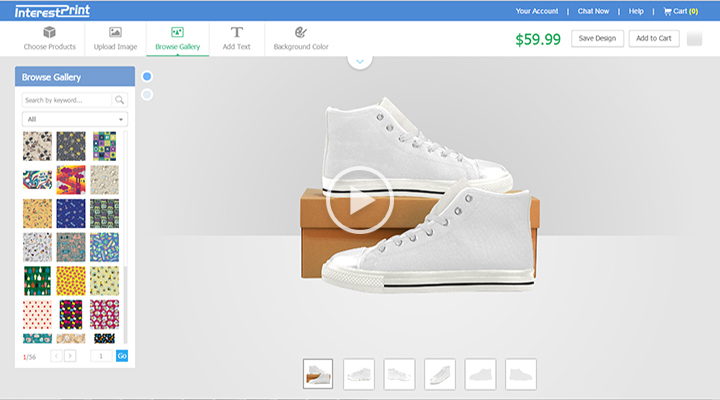The width and height of the screenshot is (720, 400).
Task: Click the search by keyword field
Action: [x=67, y=100]
